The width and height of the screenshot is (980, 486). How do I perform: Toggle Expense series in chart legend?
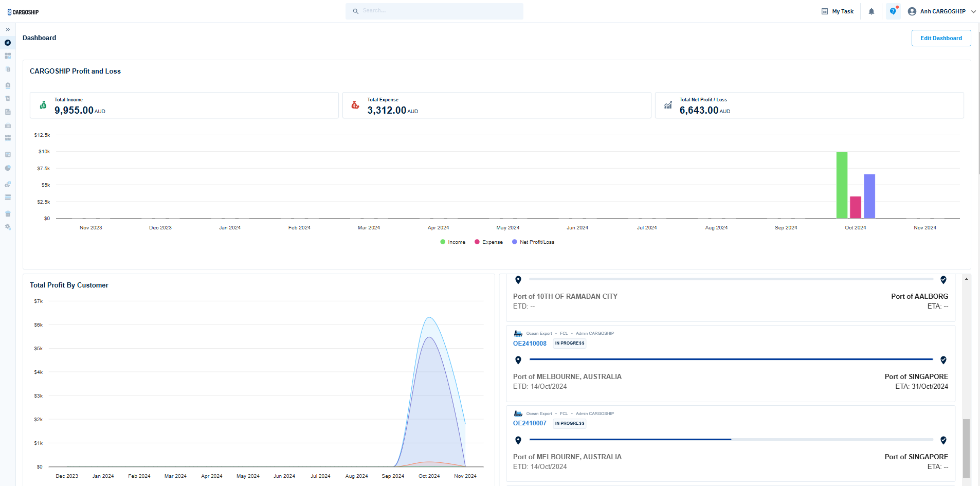click(488, 242)
